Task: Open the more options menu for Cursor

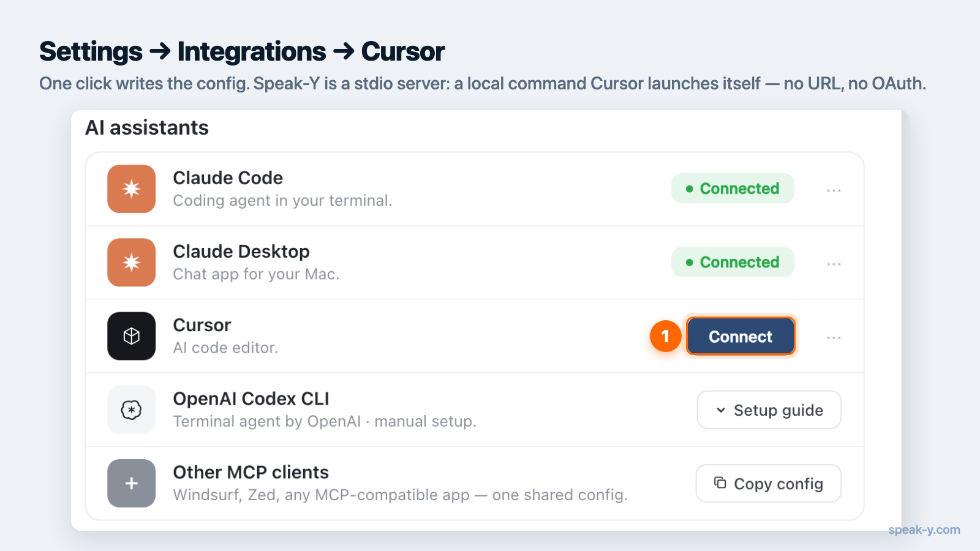Action: pyautogui.click(x=834, y=337)
